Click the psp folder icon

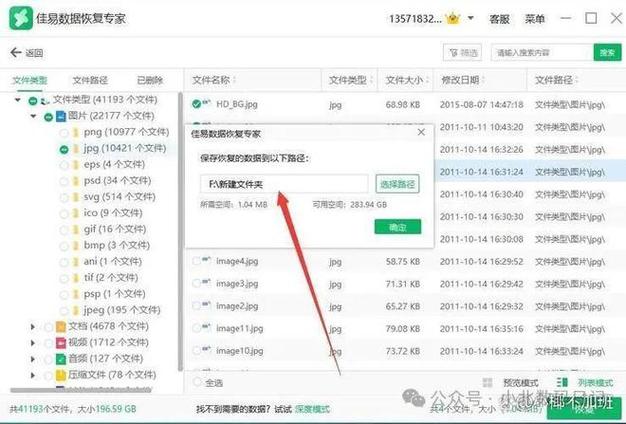click(75, 294)
